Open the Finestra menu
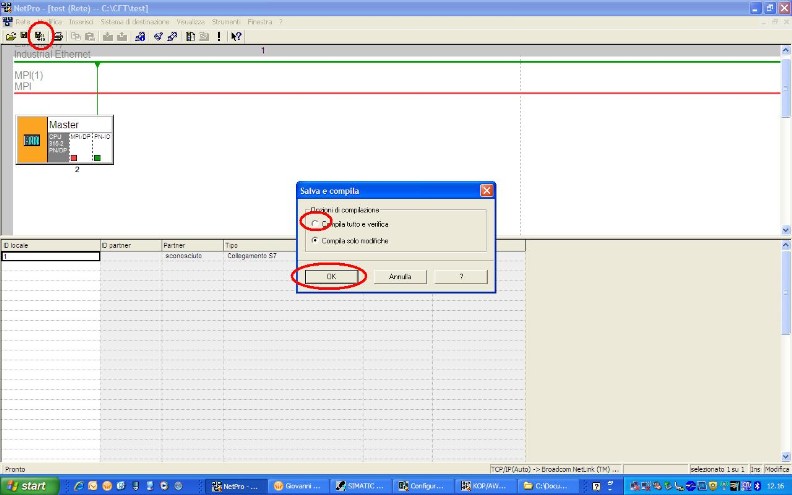 click(x=260, y=22)
